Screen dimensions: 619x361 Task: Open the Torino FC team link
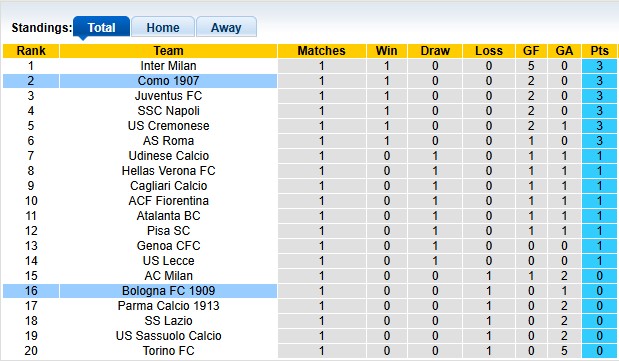[169, 351]
